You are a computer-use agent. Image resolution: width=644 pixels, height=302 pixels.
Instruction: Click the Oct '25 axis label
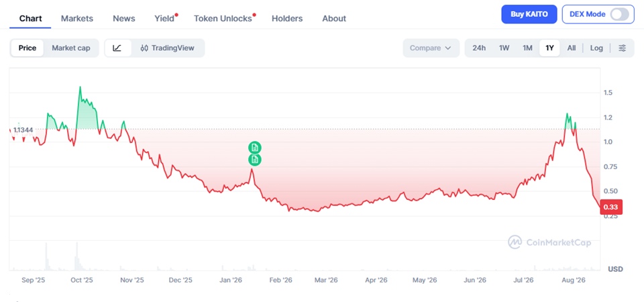[x=82, y=281]
